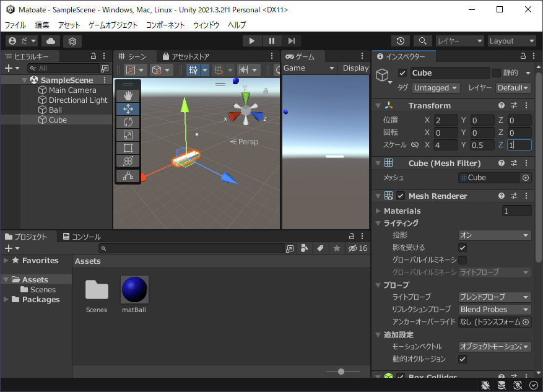Open the Component menu

165,25
